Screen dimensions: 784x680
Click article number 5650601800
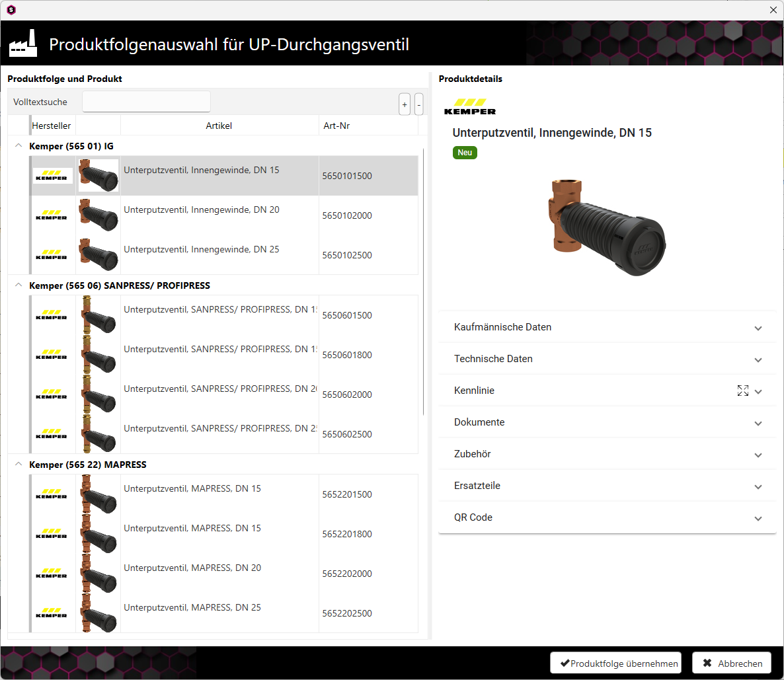347,355
